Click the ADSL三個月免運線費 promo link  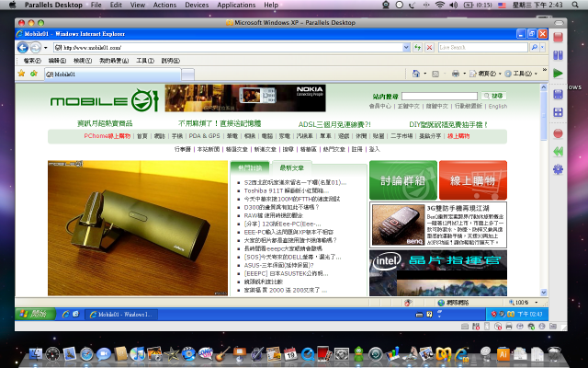coord(334,124)
